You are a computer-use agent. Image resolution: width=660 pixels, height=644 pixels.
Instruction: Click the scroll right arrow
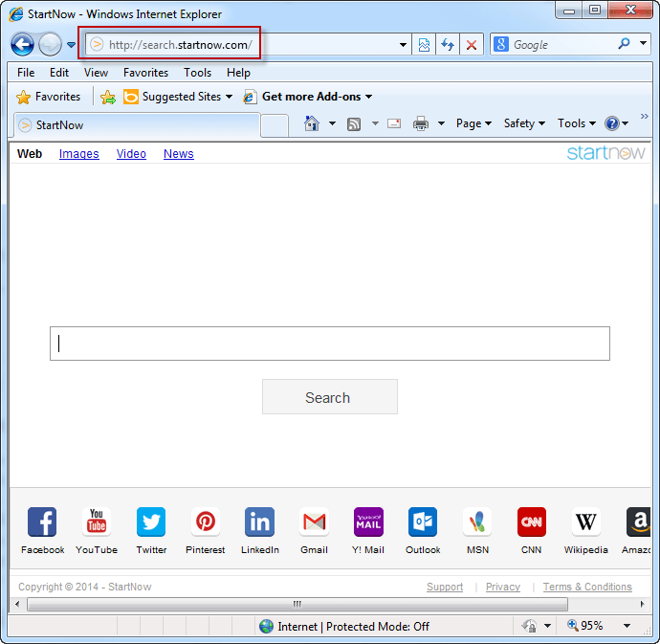coord(642,605)
